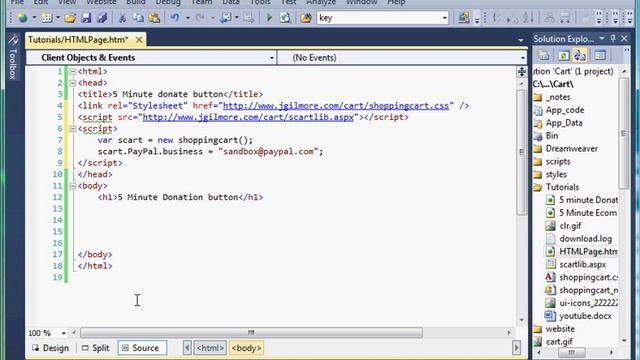Select the <body> tag navigator button

[246, 348]
